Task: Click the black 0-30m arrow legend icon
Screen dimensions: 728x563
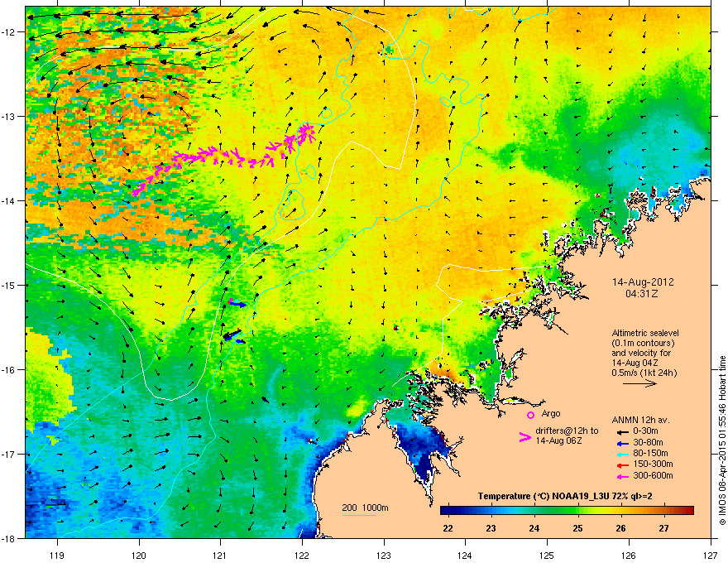Action: click(x=623, y=431)
